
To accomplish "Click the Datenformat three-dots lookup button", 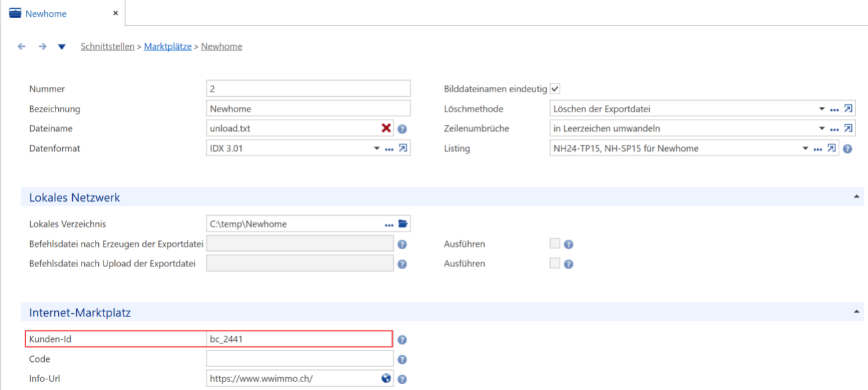I will tap(389, 149).
